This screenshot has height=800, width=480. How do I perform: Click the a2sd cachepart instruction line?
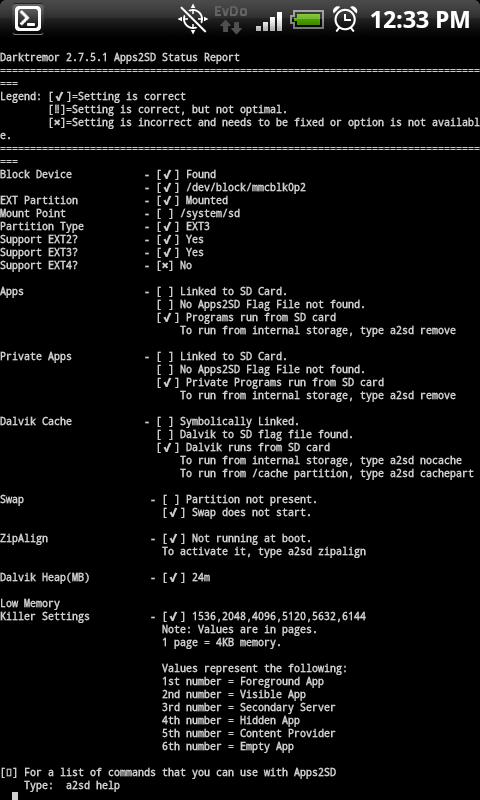click(x=326, y=473)
